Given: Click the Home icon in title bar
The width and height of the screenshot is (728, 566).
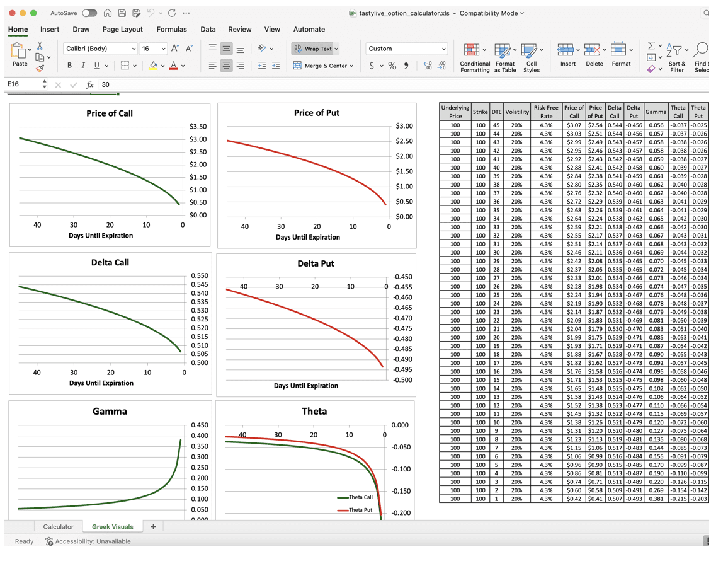Looking at the screenshot, I should point(107,13).
